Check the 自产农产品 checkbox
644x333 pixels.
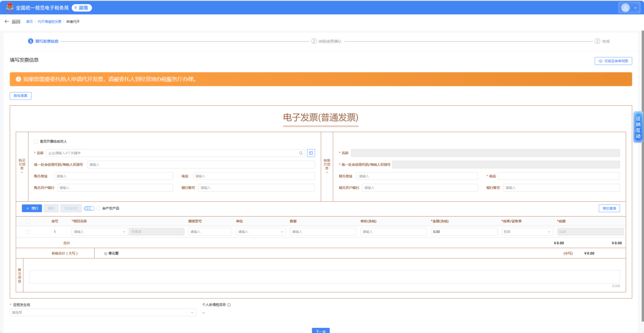pyautogui.click(x=99, y=208)
